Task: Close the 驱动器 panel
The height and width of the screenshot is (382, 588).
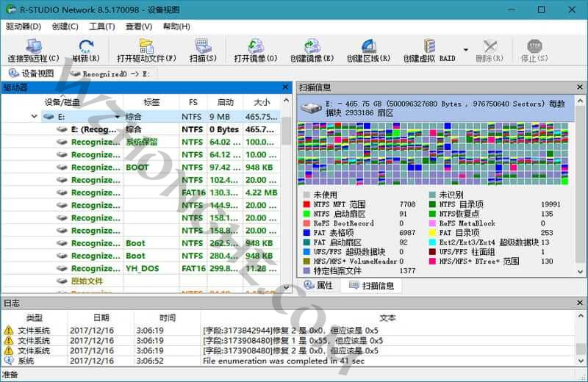Action: (285, 87)
